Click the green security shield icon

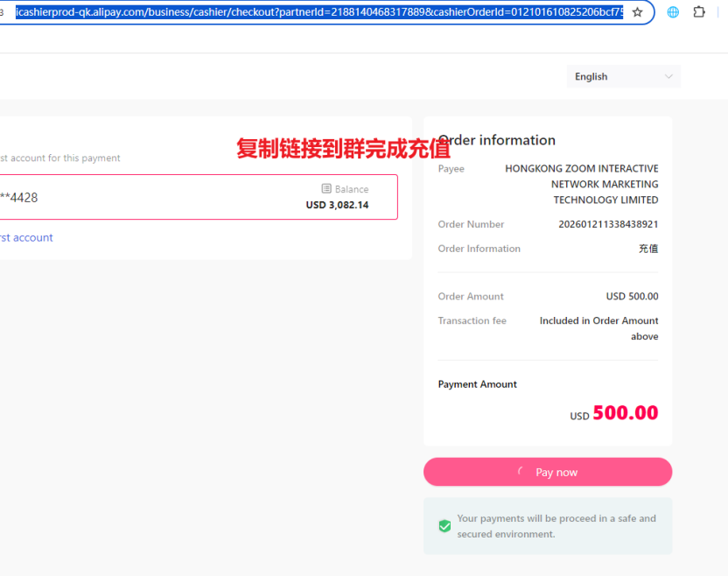point(444,526)
